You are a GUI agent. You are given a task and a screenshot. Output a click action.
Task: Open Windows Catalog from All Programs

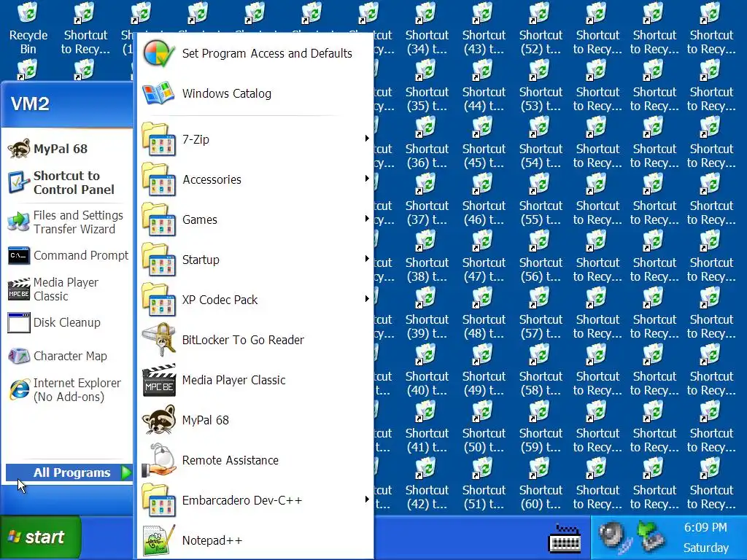coord(255,93)
